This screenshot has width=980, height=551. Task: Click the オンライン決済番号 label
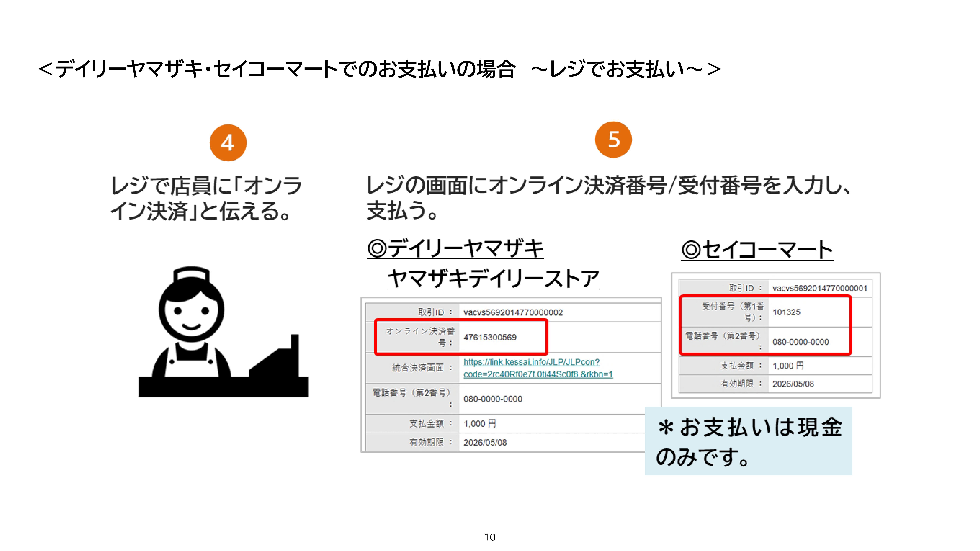420,337
